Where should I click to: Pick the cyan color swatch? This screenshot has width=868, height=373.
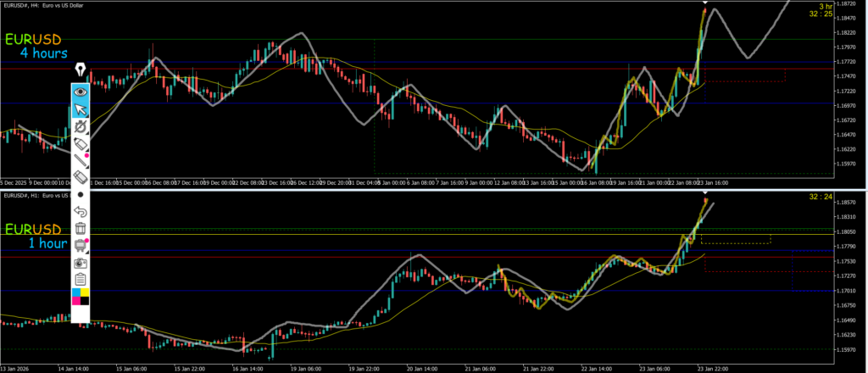(x=75, y=292)
